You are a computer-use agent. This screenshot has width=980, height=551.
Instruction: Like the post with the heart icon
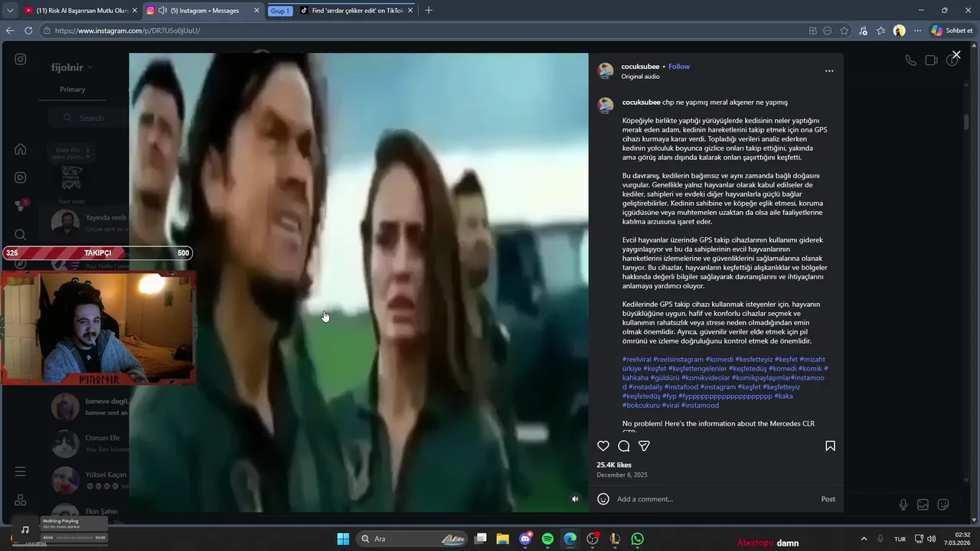coord(603,446)
